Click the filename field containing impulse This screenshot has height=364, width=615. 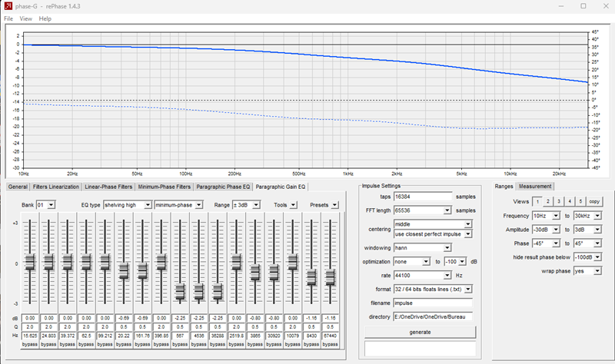click(433, 303)
